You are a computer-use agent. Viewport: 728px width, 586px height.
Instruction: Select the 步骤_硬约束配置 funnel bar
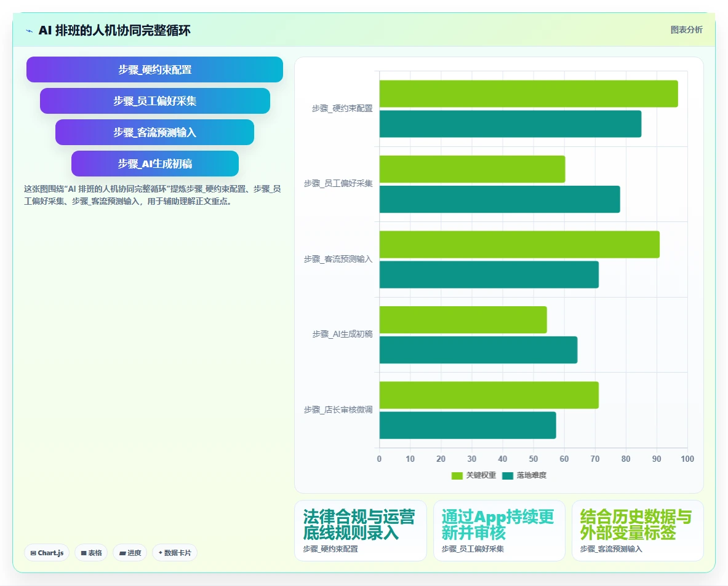pyautogui.click(x=154, y=69)
